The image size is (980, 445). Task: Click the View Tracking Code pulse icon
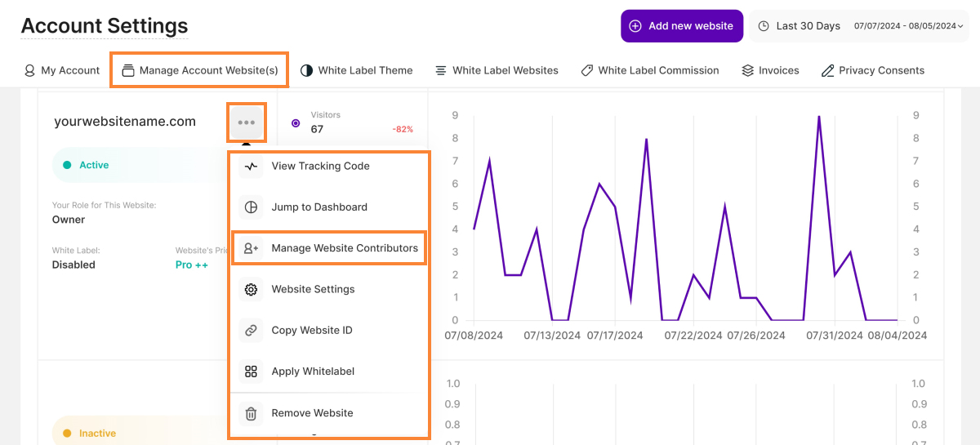tap(252, 166)
